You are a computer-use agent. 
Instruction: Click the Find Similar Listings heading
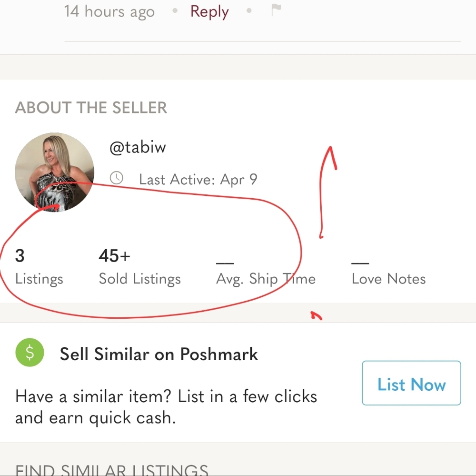click(112, 469)
